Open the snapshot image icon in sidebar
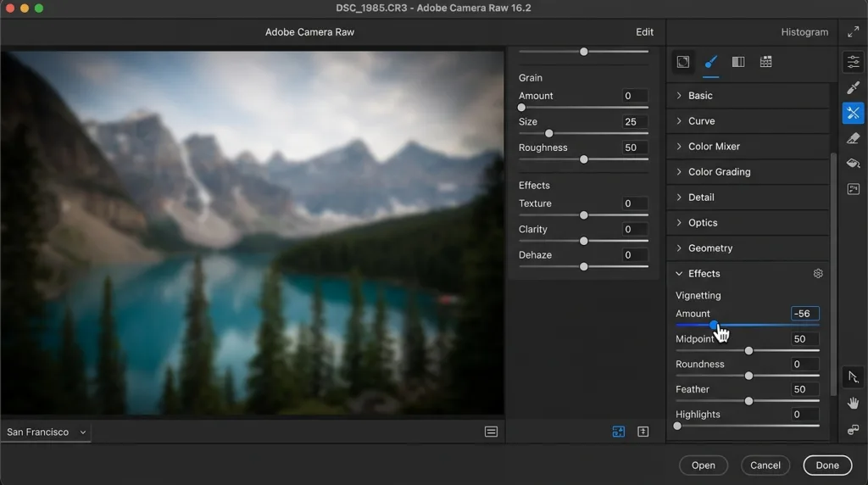The height and width of the screenshot is (485, 868). coord(853,189)
